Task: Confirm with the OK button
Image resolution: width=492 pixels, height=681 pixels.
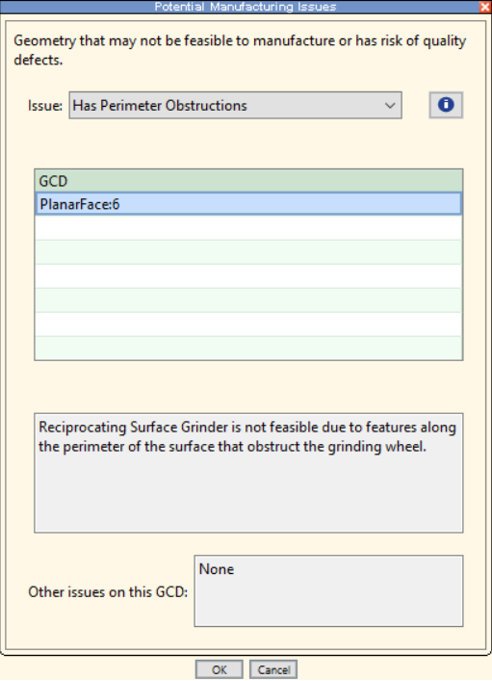Action: (x=219, y=669)
